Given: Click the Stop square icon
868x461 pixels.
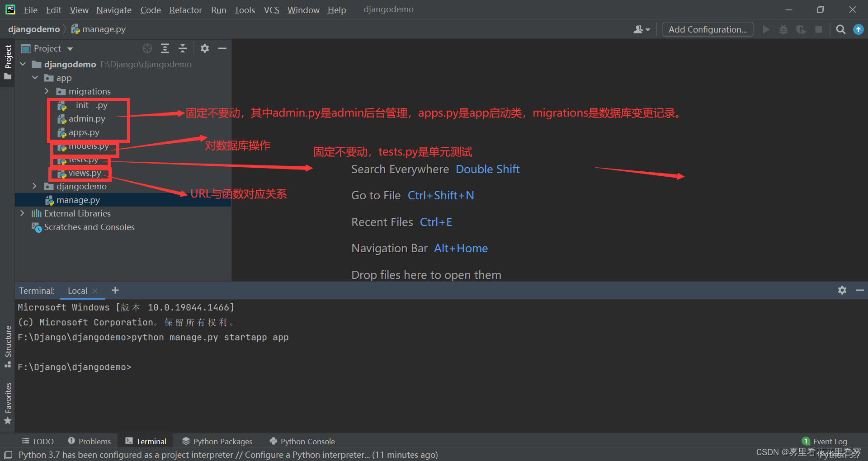Looking at the screenshot, I should coord(819,29).
